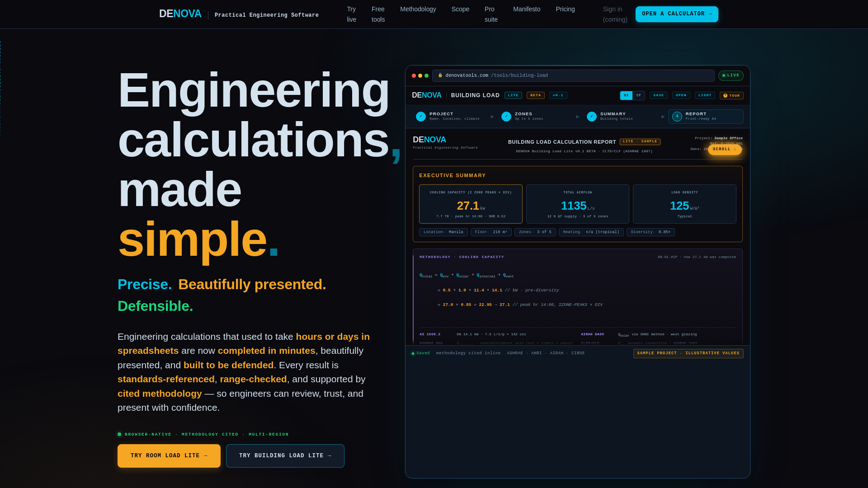Click the Saved status indicator

coord(420,353)
